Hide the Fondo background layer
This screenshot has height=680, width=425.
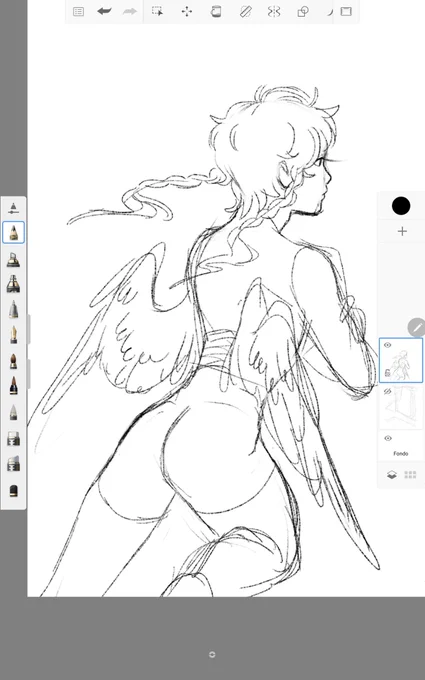pos(388,438)
